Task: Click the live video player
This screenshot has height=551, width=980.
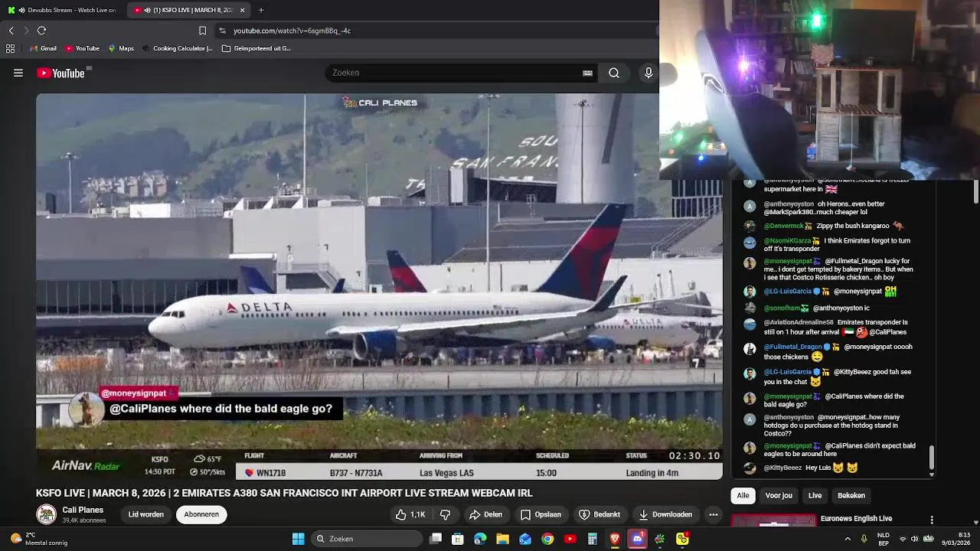Action: [x=379, y=286]
